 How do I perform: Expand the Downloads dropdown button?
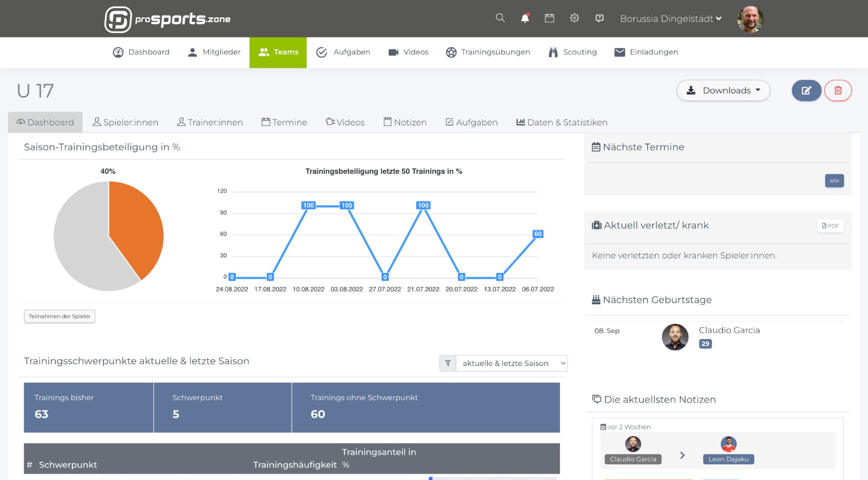click(723, 91)
